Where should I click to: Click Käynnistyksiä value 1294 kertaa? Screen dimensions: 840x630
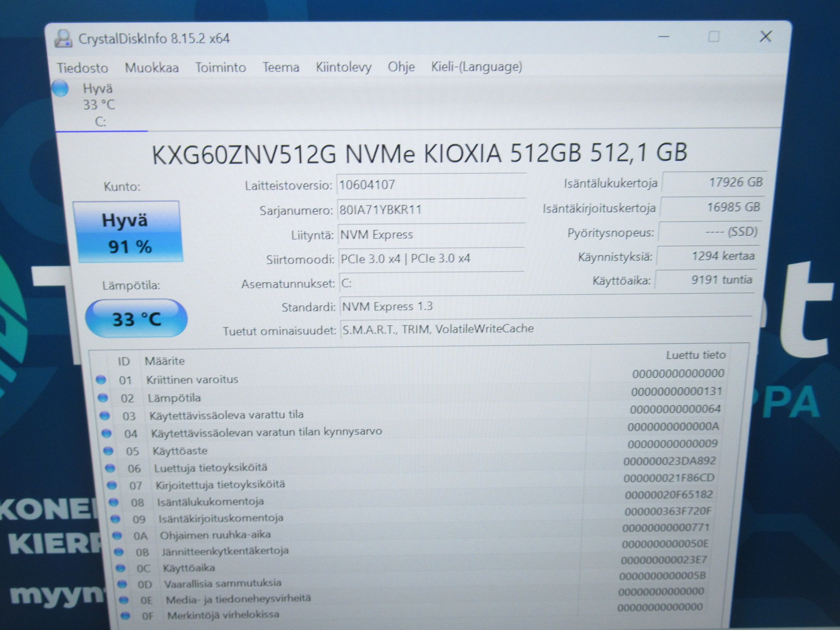[x=708, y=256]
